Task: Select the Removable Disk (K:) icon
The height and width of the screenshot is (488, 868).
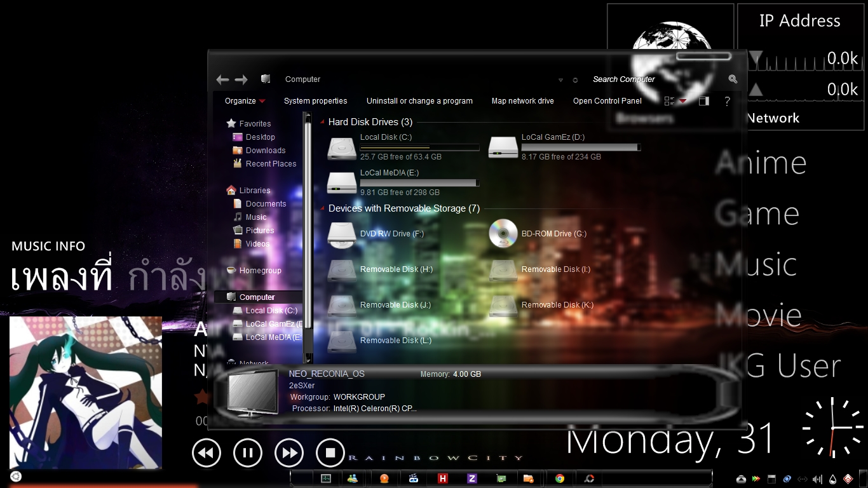Action: pyautogui.click(x=503, y=305)
